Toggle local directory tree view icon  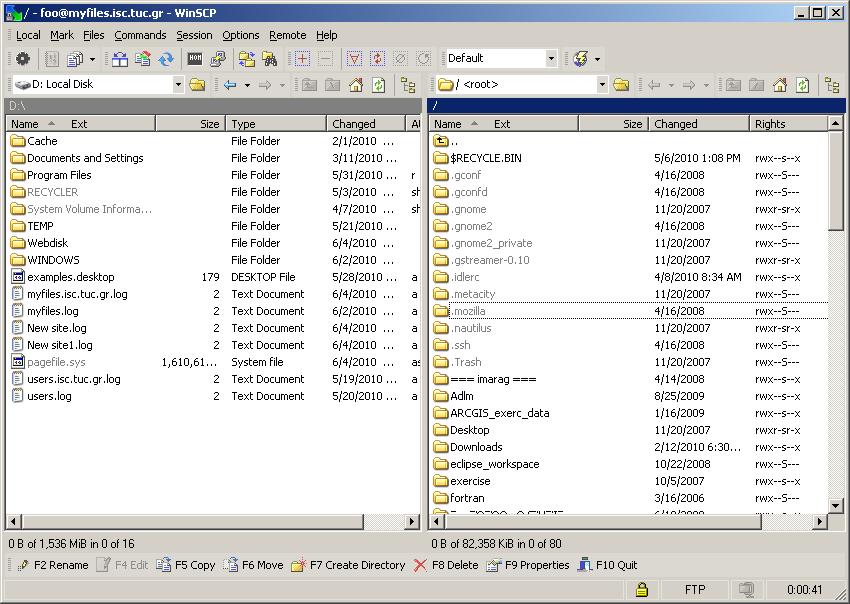pos(408,85)
